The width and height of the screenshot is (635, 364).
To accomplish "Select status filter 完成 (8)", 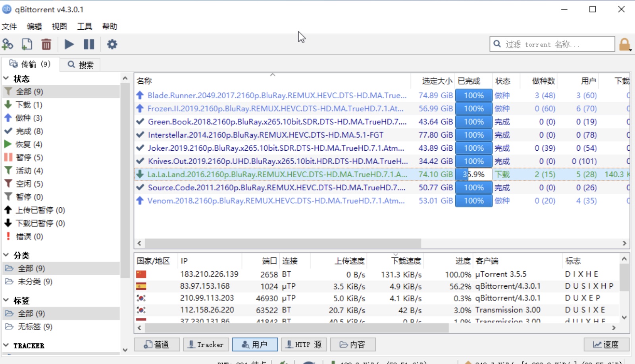I will pos(61,131).
